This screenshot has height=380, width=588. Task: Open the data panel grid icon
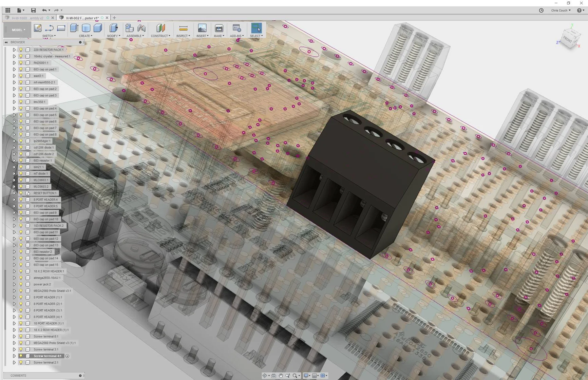point(7,10)
